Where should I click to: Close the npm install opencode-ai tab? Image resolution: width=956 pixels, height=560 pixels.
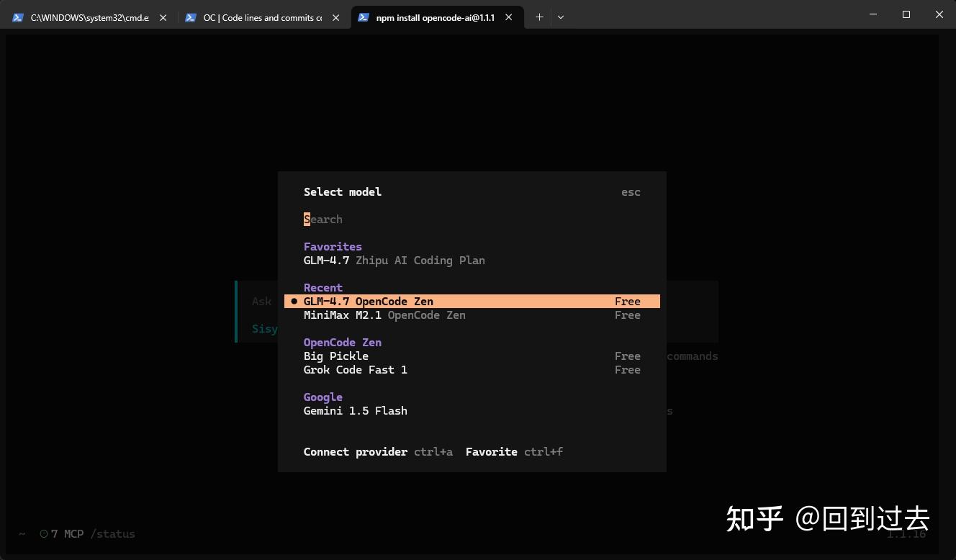509,17
